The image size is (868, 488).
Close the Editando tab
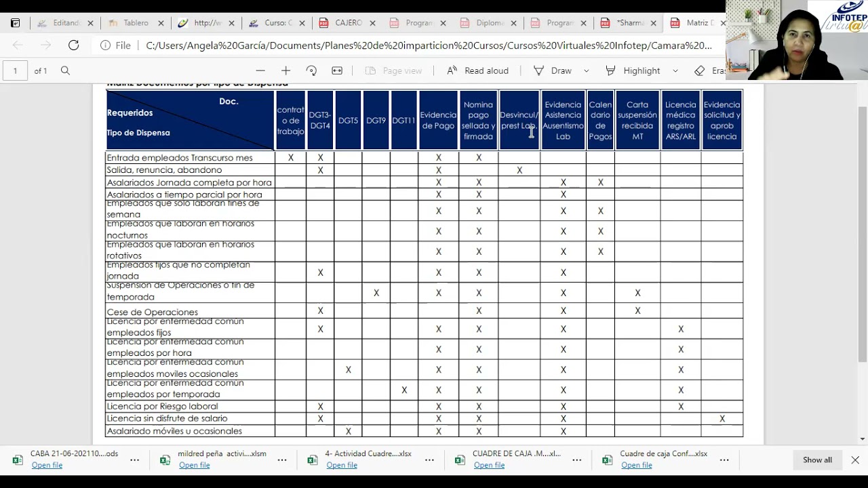click(x=90, y=23)
